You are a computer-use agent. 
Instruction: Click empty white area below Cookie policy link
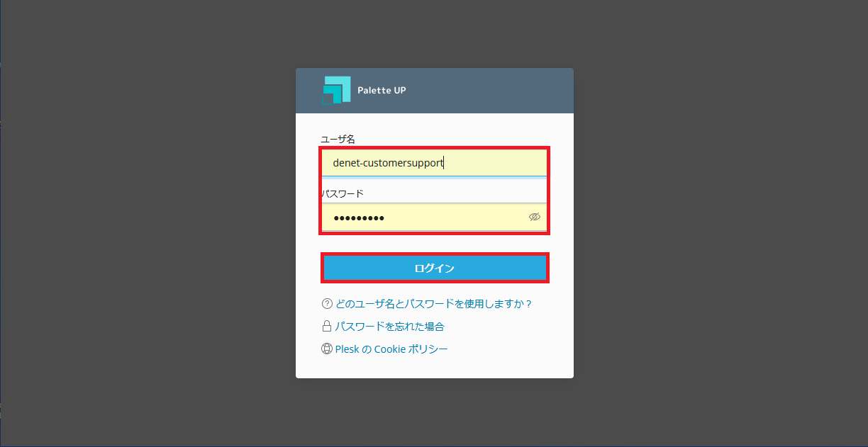435,367
